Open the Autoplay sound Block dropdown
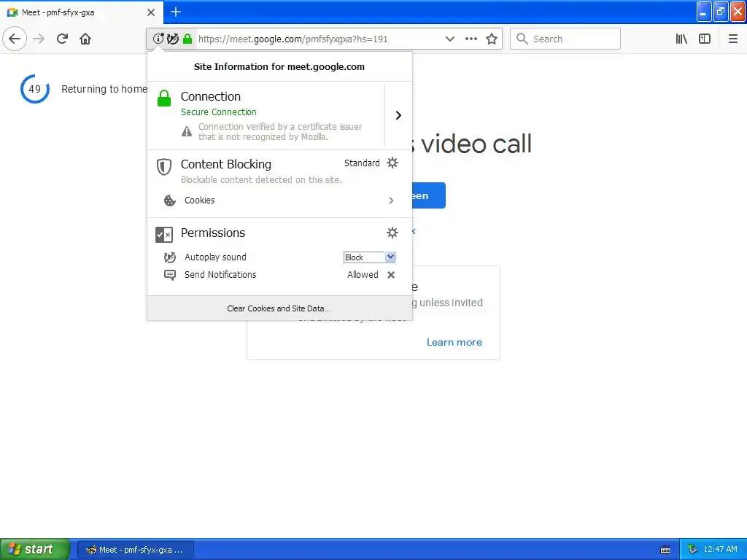The width and height of the screenshot is (747, 560). click(370, 257)
